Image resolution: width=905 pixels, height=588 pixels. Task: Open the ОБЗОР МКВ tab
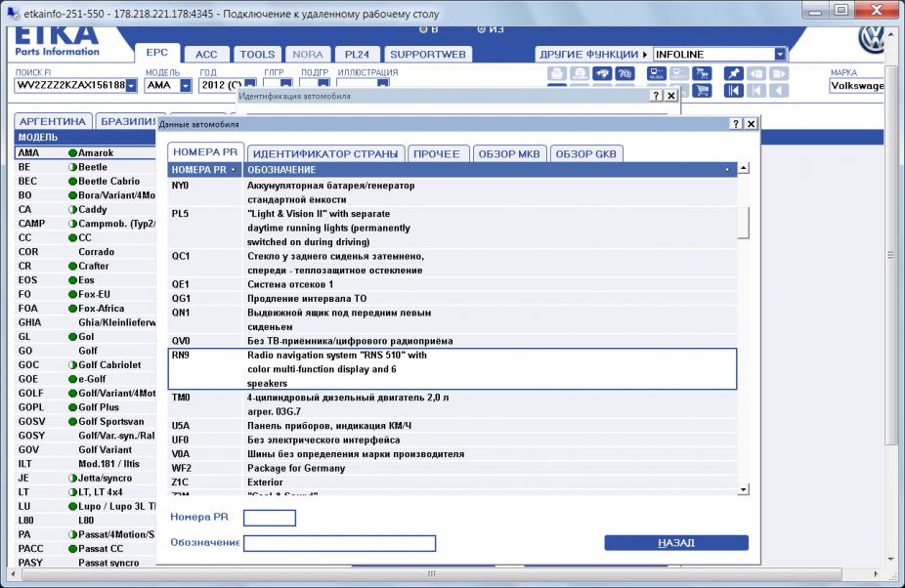[x=509, y=154]
